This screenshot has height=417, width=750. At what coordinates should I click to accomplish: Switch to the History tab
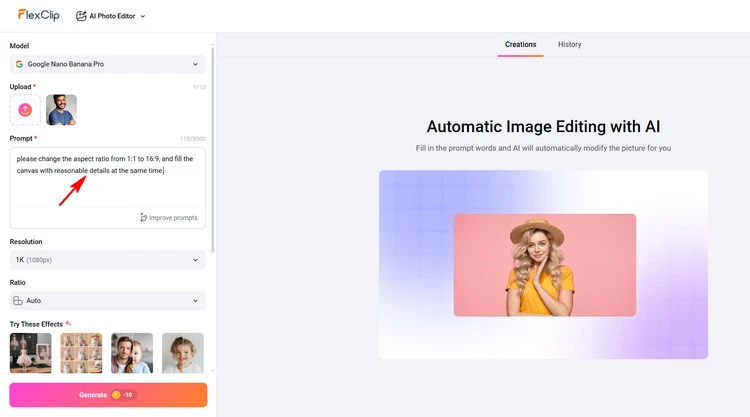tap(569, 44)
